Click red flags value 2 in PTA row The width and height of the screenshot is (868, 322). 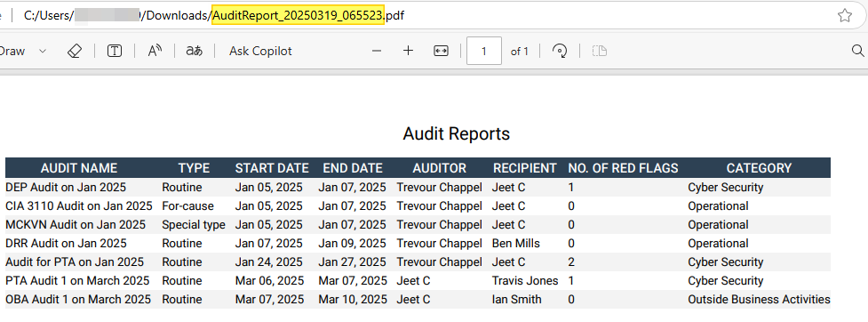[x=571, y=262]
